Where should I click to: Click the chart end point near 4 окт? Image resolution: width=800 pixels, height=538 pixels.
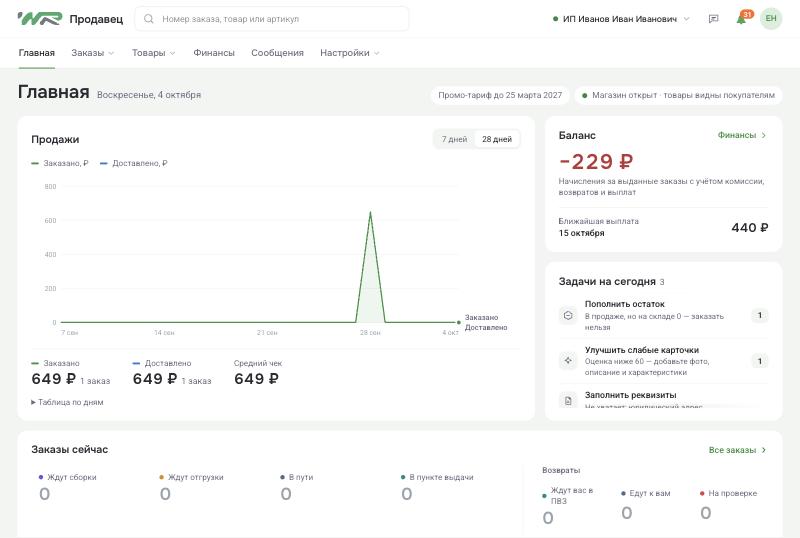click(459, 322)
